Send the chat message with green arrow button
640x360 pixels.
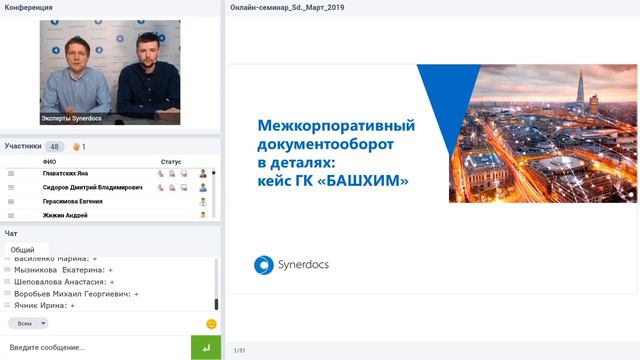[206, 348]
